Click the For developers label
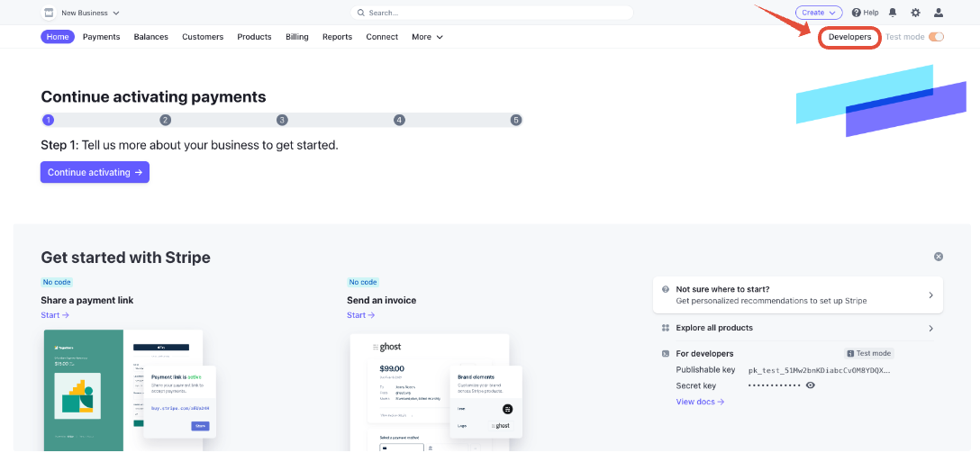The height and width of the screenshot is (462, 980). (704, 354)
